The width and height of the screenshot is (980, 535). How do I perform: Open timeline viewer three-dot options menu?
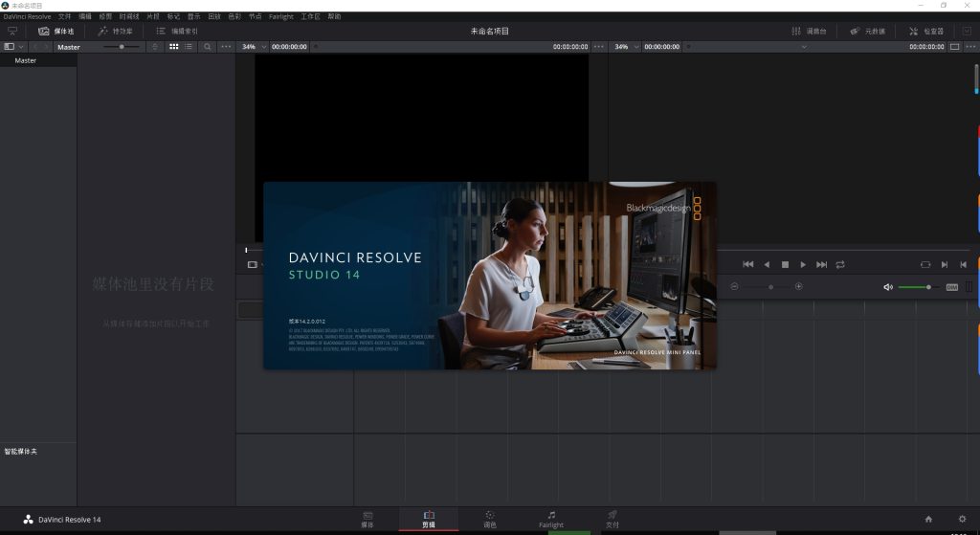970,47
